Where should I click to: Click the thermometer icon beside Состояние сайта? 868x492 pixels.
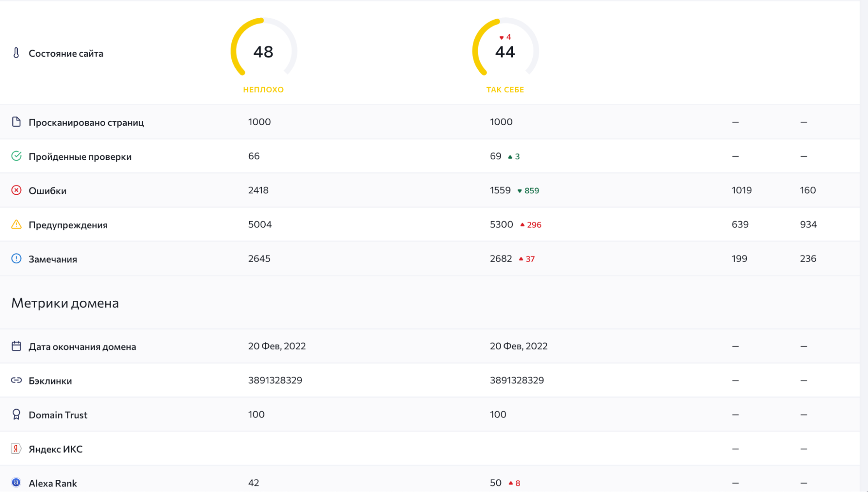(16, 53)
